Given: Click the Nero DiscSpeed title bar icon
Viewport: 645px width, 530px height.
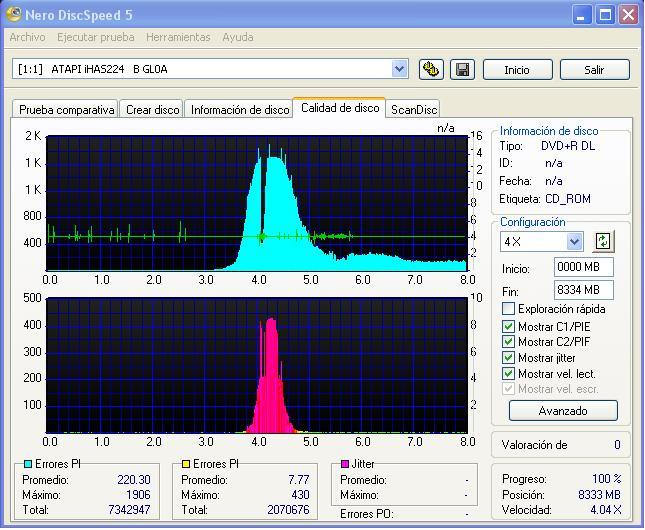Looking at the screenshot, I should [13, 14].
